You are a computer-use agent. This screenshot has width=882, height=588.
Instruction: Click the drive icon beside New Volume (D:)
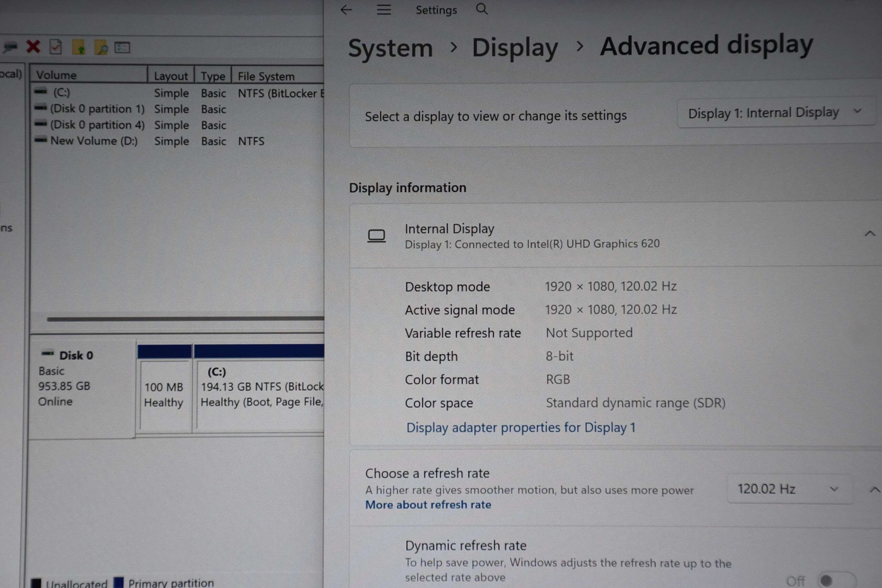pyautogui.click(x=41, y=140)
